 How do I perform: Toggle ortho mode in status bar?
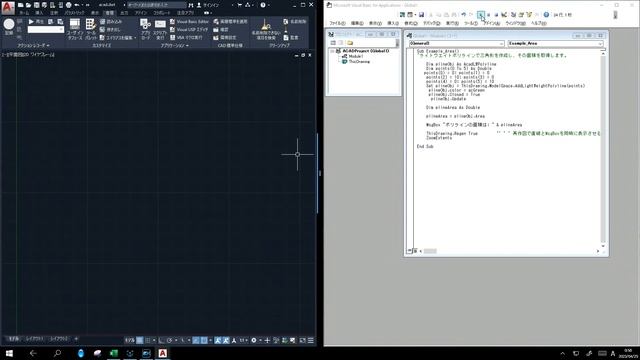point(162,340)
